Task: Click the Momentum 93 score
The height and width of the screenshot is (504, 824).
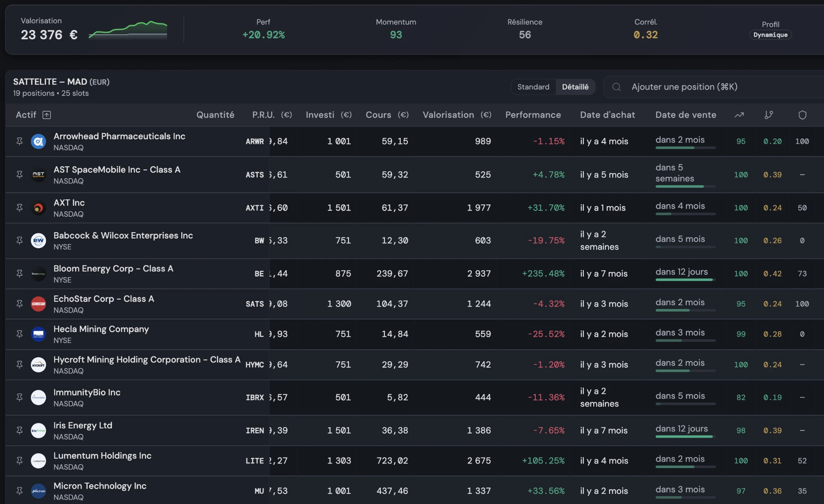Action: pos(396,35)
